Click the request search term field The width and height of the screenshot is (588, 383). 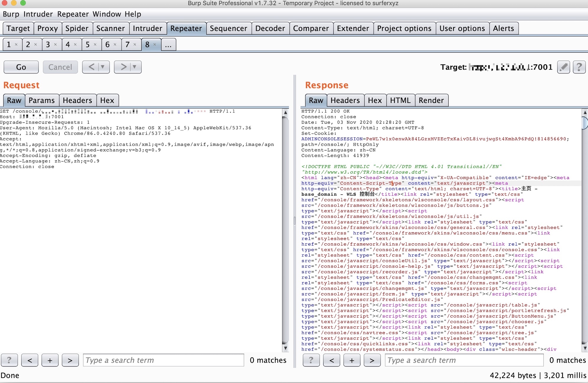pyautogui.click(x=164, y=360)
